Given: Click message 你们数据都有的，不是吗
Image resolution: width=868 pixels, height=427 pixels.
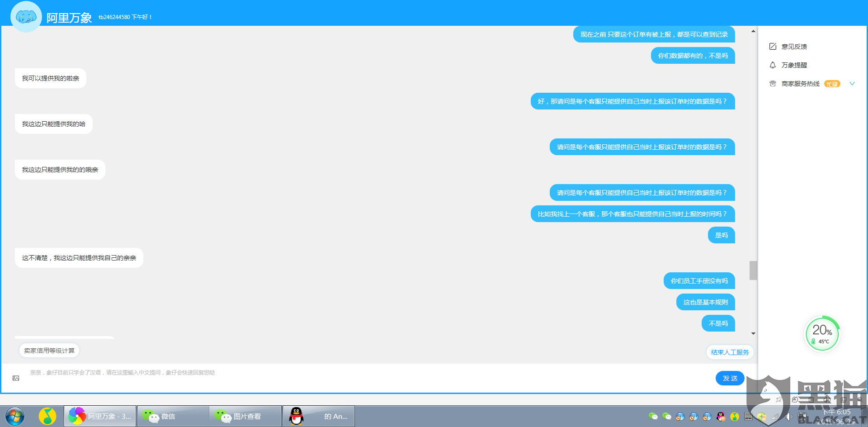Looking at the screenshot, I should 693,56.
